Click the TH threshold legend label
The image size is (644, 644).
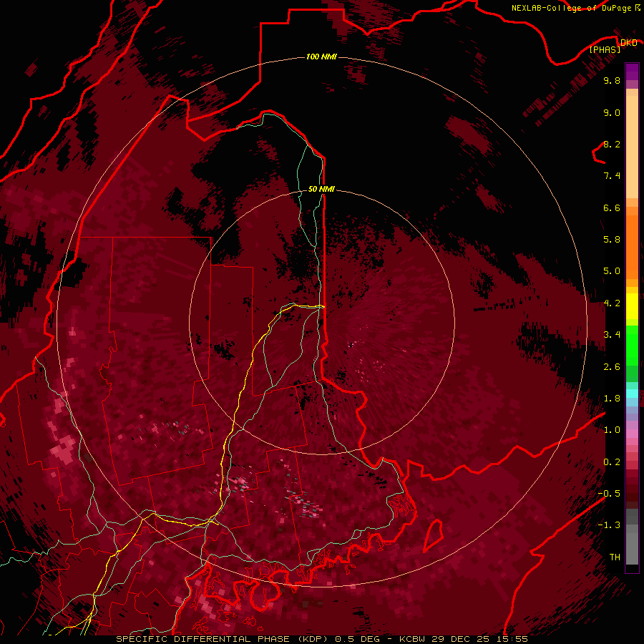(615, 557)
